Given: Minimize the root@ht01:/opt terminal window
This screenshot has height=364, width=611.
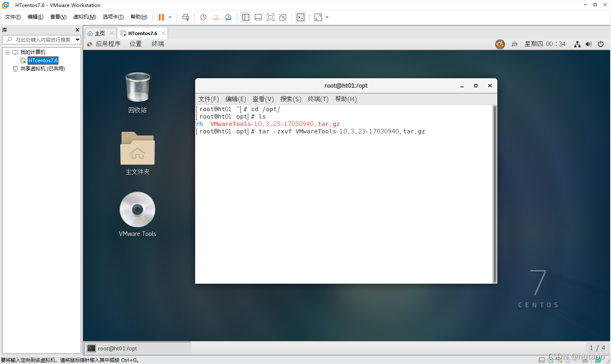Looking at the screenshot, I should (462, 86).
